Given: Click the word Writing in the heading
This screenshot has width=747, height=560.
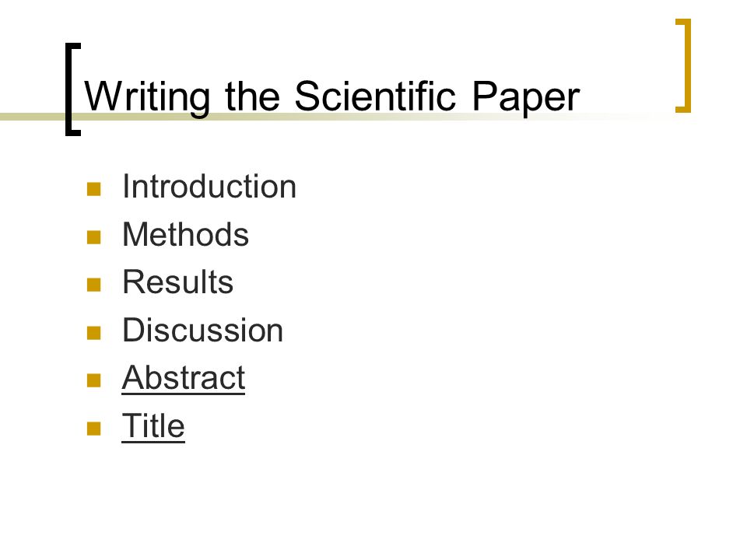Looking at the screenshot, I should pyautogui.click(x=147, y=98).
